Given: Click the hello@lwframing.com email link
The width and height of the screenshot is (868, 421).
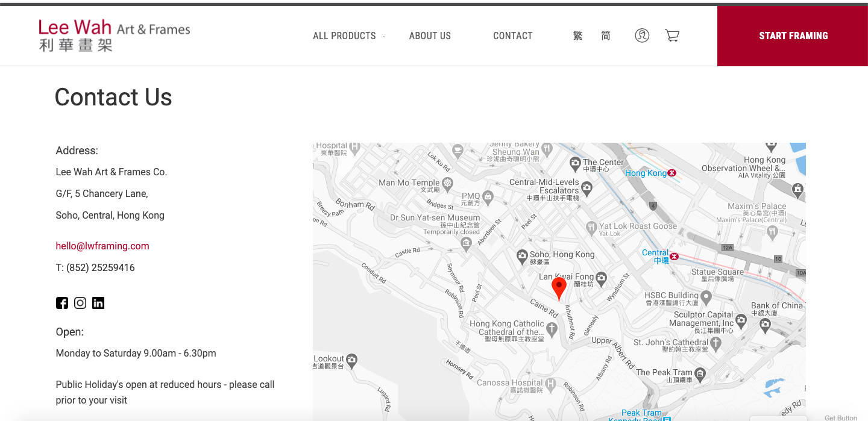Looking at the screenshot, I should click(102, 246).
